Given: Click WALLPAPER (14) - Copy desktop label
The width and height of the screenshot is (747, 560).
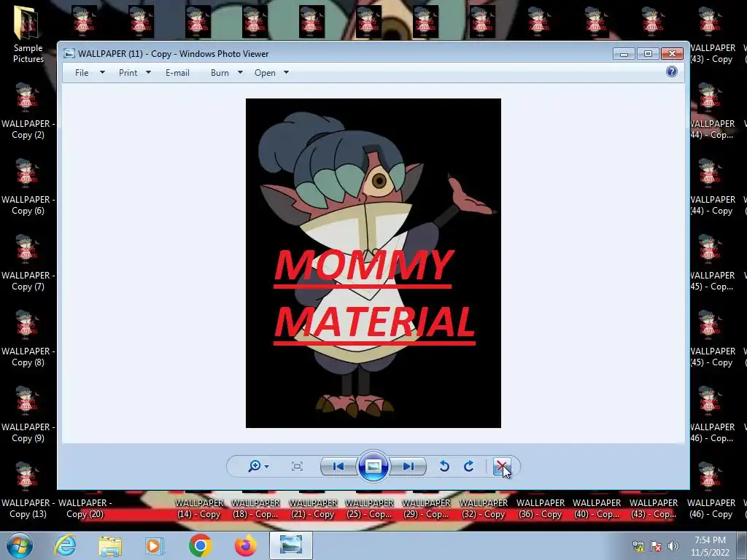Looking at the screenshot, I should 198,508.
